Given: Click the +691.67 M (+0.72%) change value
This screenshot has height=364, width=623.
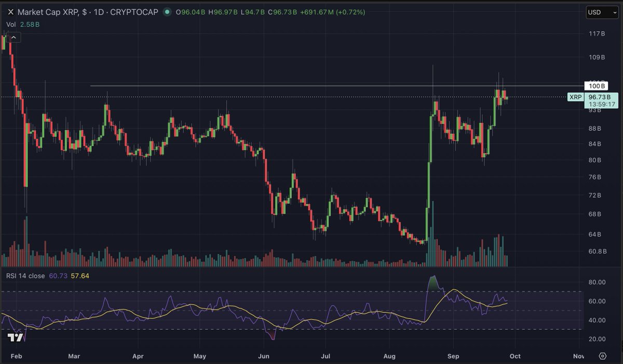Looking at the screenshot, I should (333, 12).
